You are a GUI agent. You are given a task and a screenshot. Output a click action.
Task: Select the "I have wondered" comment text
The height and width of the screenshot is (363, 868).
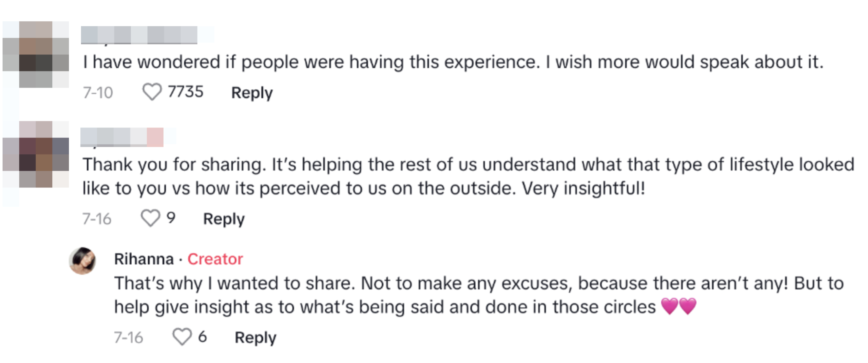(453, 62)
